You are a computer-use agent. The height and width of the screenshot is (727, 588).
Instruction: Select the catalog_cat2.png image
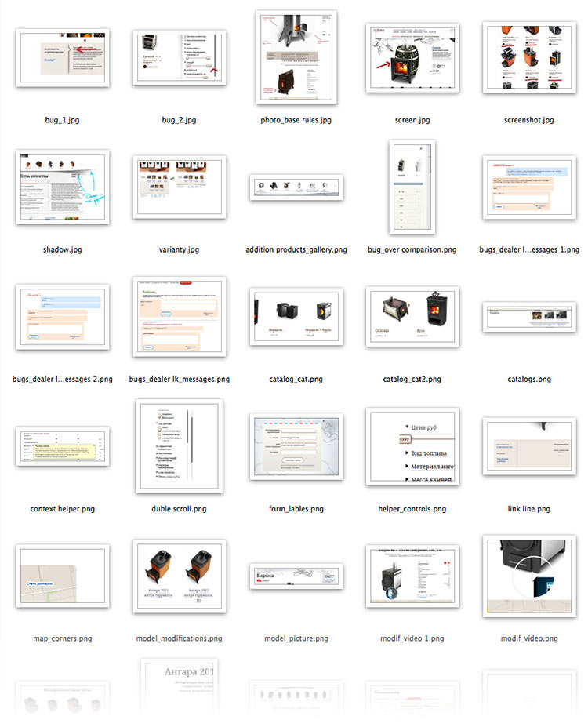click(x=412, y=317)
